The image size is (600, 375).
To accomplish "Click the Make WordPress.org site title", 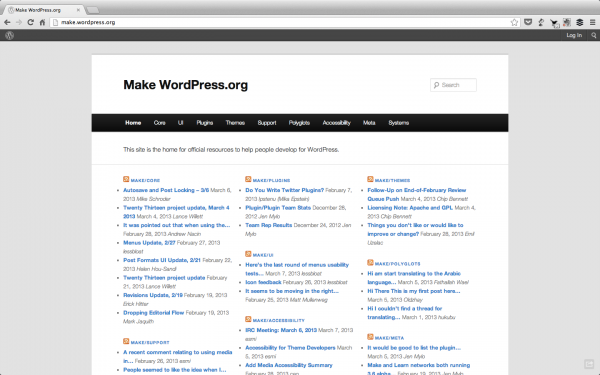I will point(186,85).
